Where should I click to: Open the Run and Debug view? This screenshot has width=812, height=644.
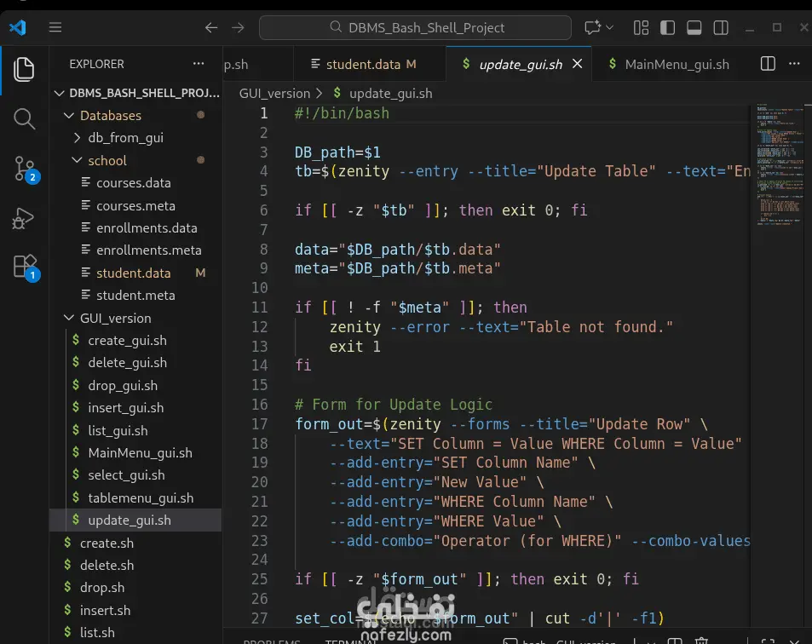[x=24, y=219]
